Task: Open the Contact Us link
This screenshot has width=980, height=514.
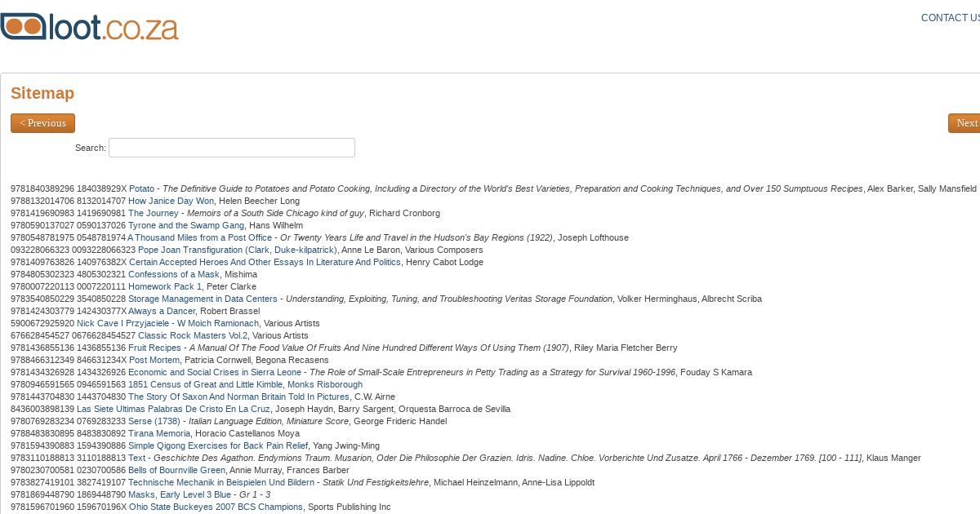Action: (x=951, y=18)
